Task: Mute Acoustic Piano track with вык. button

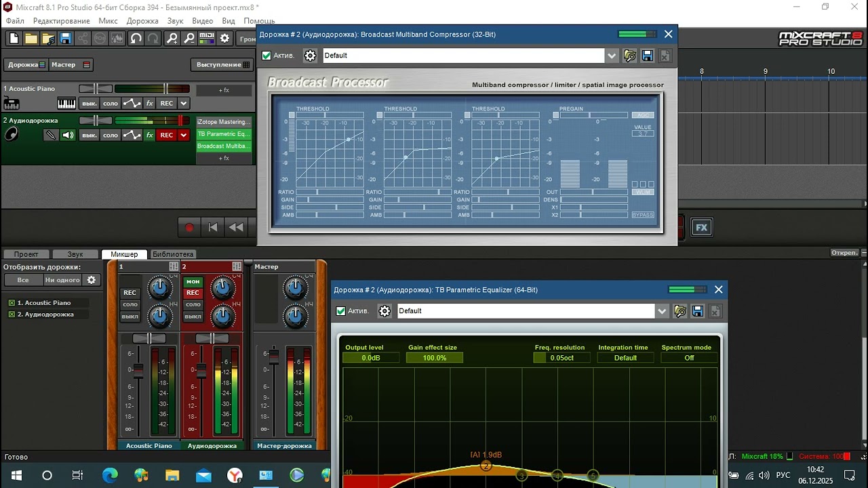Action: [90, 104]
